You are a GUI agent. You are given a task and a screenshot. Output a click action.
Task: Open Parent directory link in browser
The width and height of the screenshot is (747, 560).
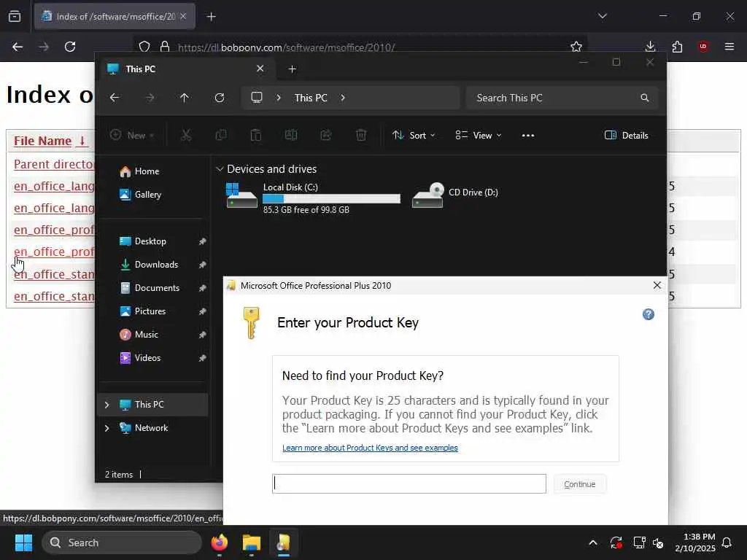coord(53,164)
